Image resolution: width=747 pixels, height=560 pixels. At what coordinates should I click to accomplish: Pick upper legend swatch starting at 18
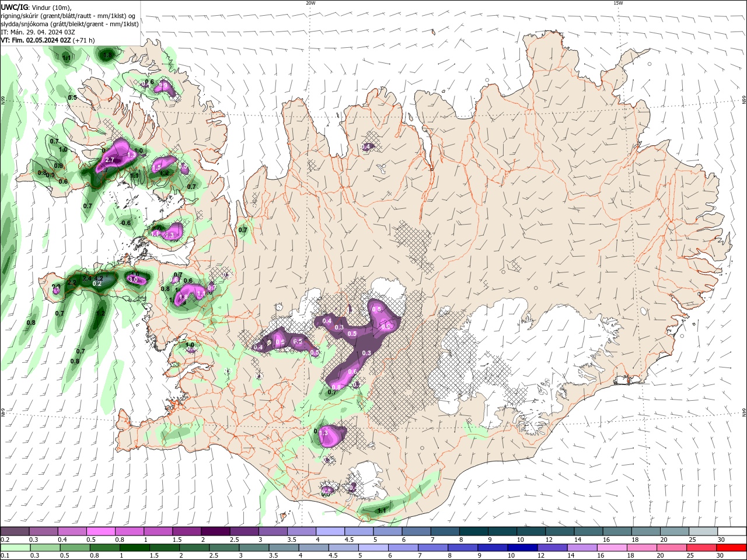tap(646, 531)
